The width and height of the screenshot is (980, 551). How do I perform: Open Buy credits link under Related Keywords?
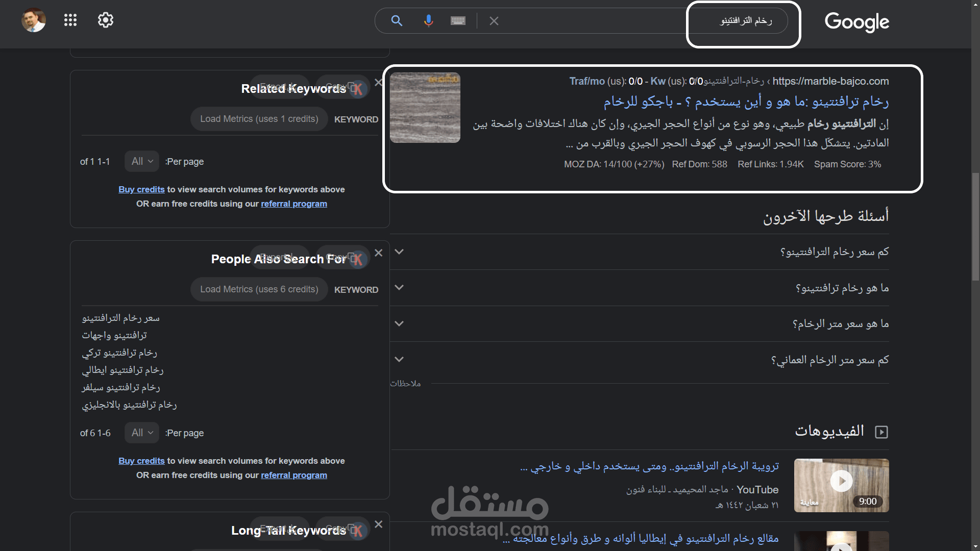141,189
